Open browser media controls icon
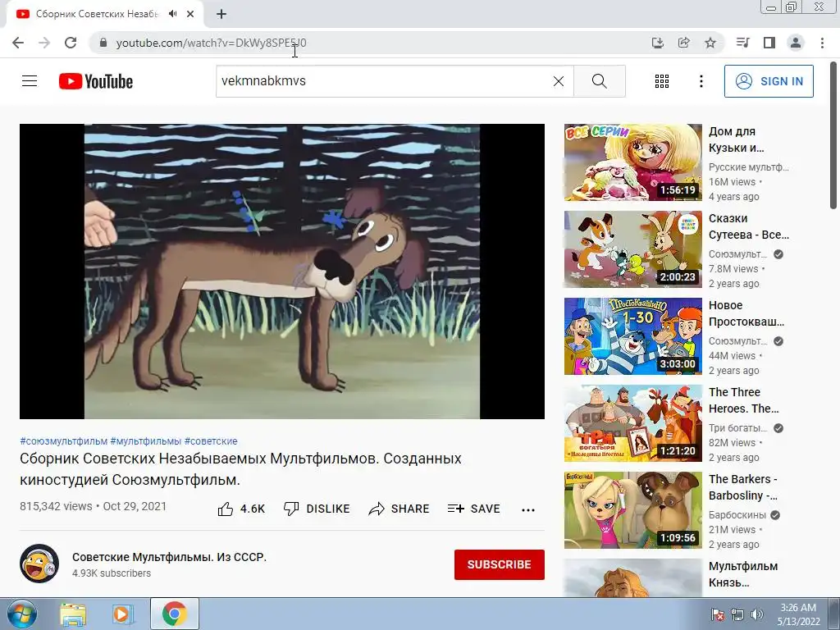Image resolution: width=840 pixels, height=630 pixels. pyautogui.click(x=742, y=43)
